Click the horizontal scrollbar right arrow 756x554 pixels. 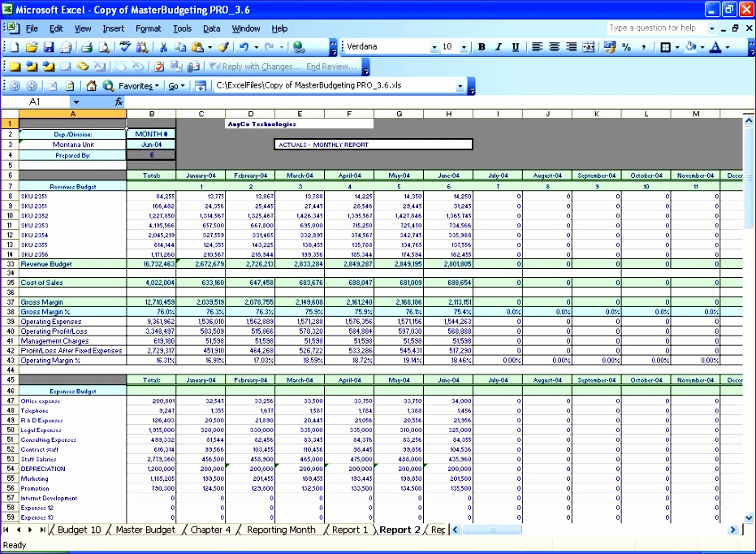(x=732, y=530)
